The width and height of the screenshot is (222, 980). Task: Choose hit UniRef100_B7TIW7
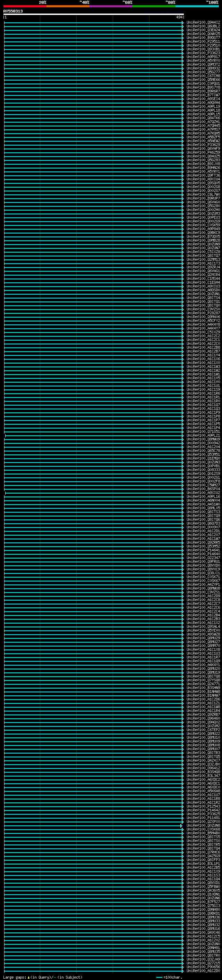click(x=203, y=95)
